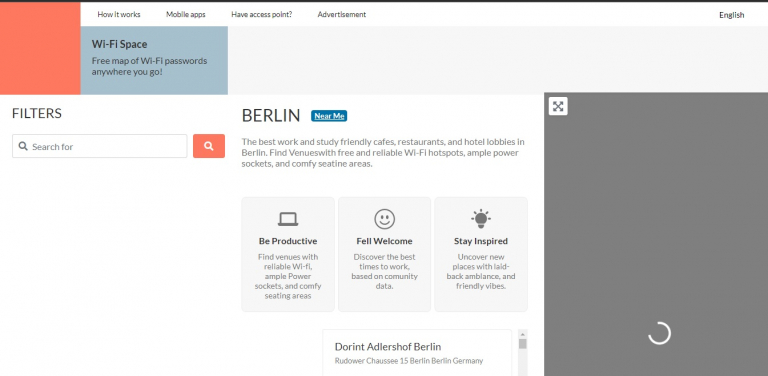Expand the map to fullscreen
The height and width of the screenshot is (376, 768).
click(x=558, y=106)
